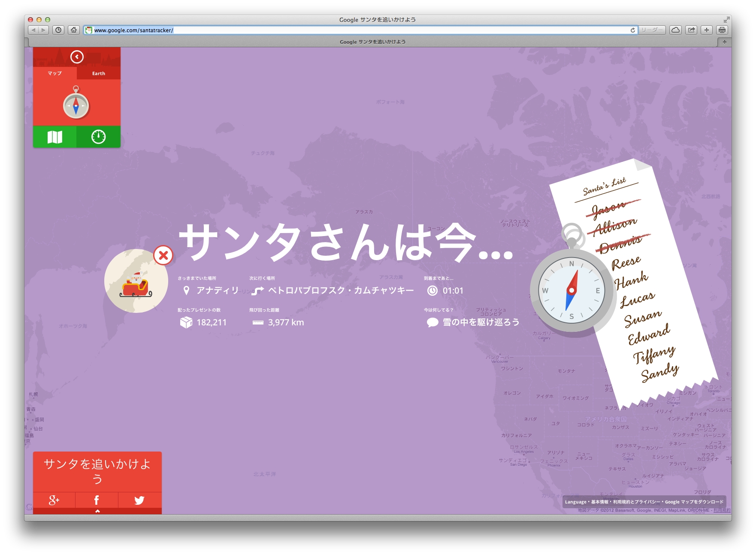Click the big サンタさんは今... headline
This screenshot has height=555, width=756.
tap(346, 243)
